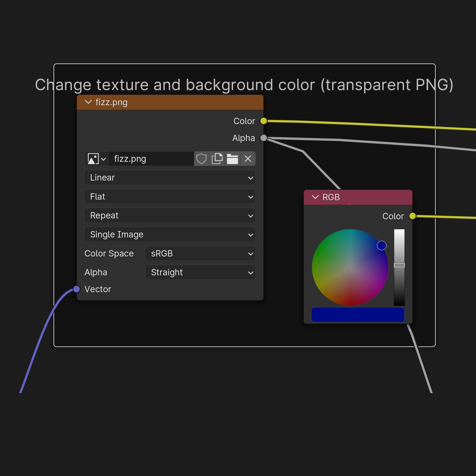Click the blue color swatch bar
This screenshot has height=476, width=476.
[x=357, y=315]
